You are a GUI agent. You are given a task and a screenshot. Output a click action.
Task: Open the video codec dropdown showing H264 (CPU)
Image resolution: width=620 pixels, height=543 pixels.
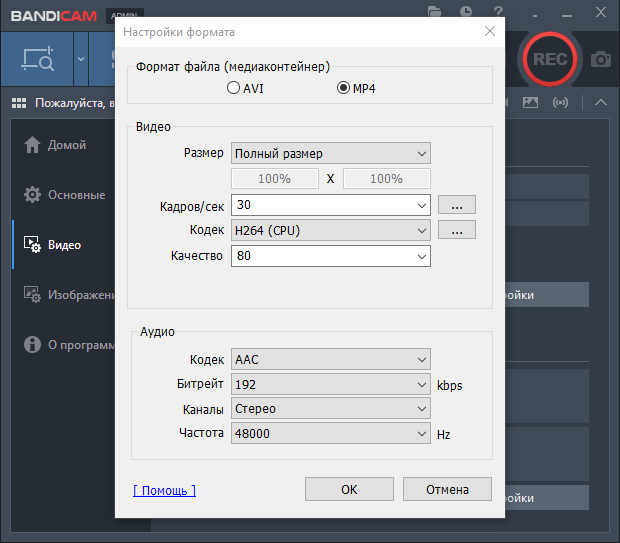click(x=331, y=230)
